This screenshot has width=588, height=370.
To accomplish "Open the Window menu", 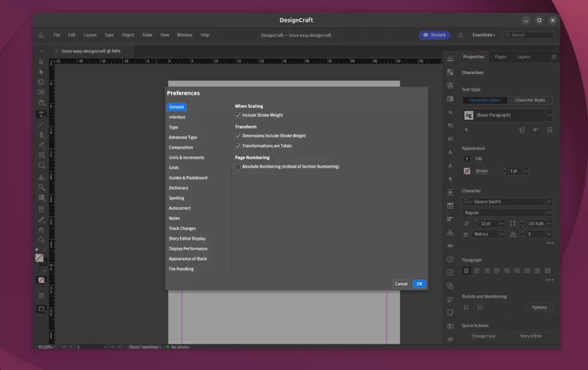I will [x=184, y=35].
